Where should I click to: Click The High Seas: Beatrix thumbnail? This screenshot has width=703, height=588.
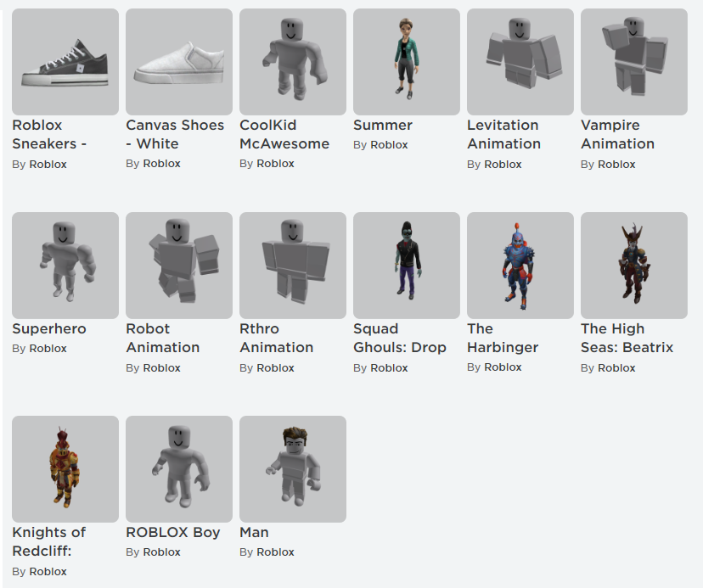(634, 266)
